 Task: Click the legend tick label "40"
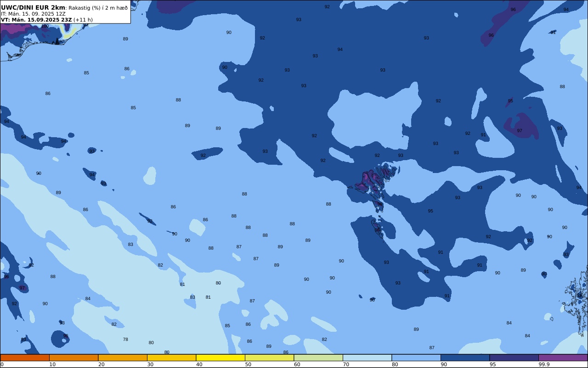tap(199, 364)
